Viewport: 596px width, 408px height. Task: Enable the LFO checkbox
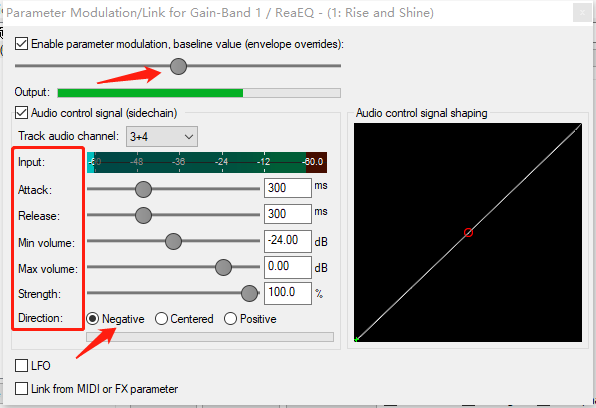pos(21,365)
